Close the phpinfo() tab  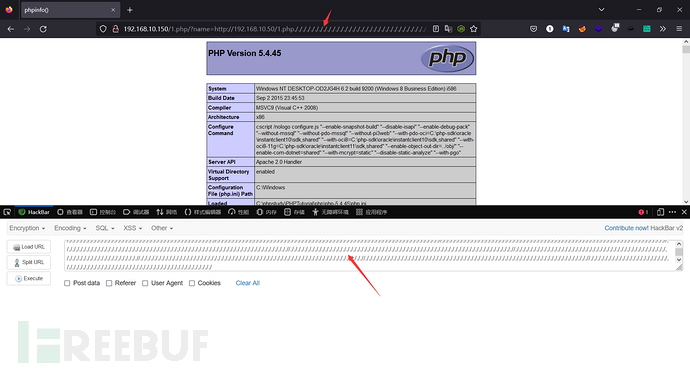pos(113,10)
